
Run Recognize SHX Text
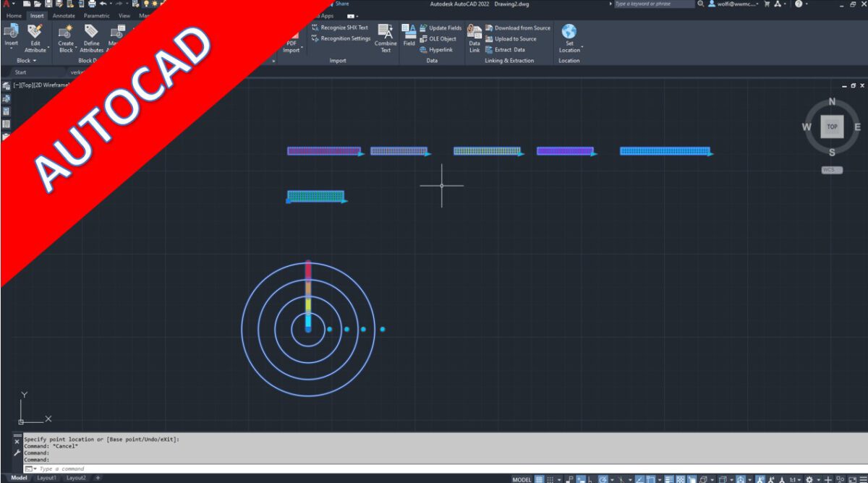point(340,27)
